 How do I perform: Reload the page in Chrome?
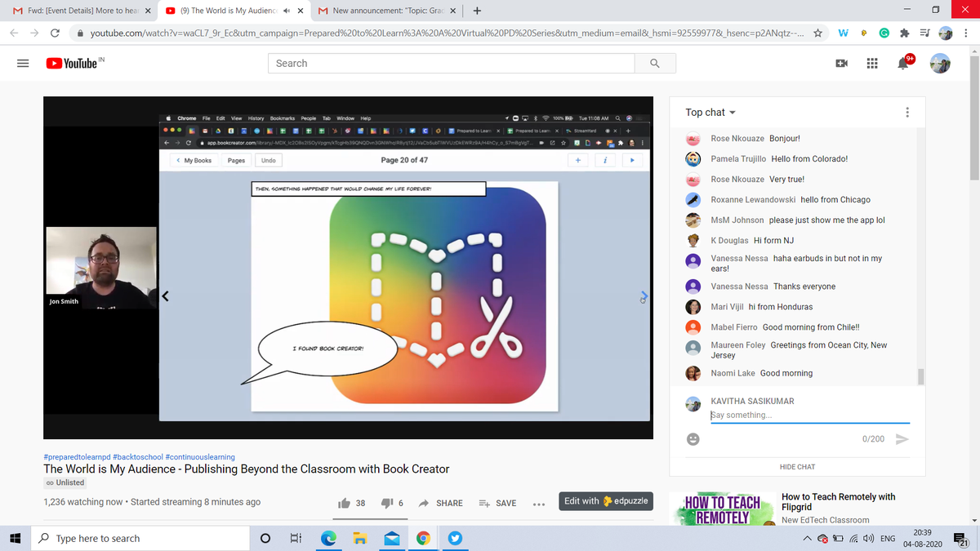coord(54,33)
